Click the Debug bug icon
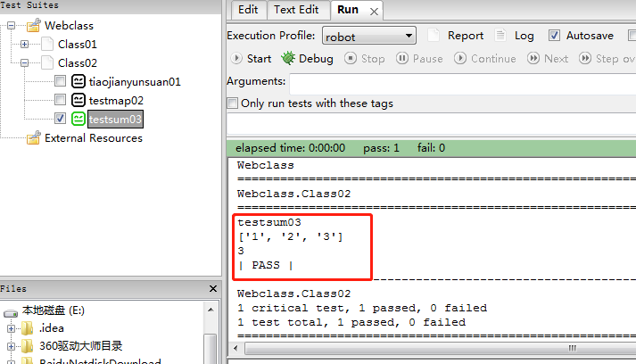 (x=288, y=58)
